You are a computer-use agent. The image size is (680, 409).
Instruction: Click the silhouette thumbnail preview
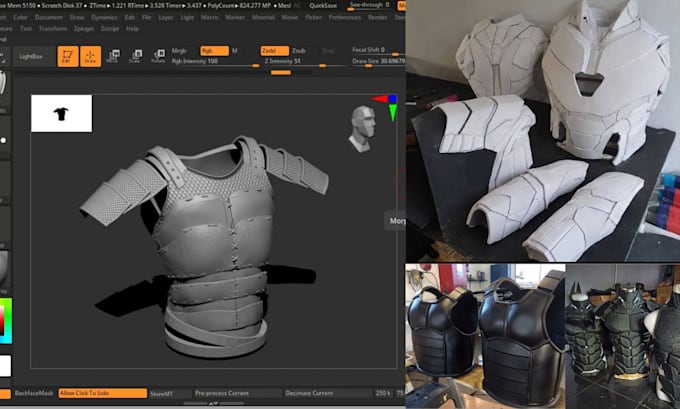[x=61, y=113]
